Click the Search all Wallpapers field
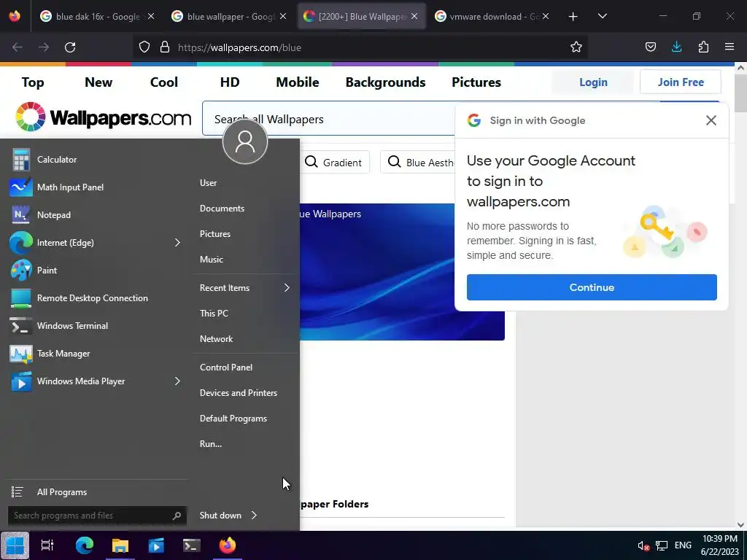 point(329,119)
